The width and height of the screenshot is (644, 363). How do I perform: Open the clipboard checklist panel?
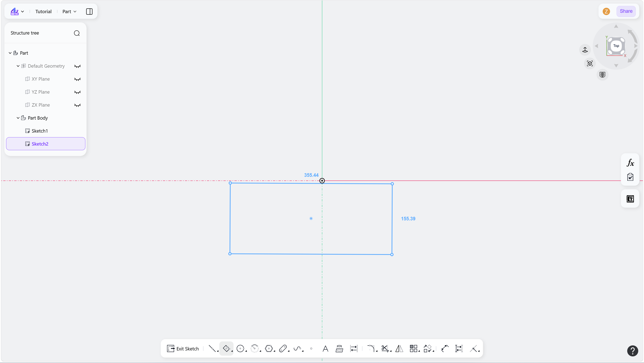(630, 177)
